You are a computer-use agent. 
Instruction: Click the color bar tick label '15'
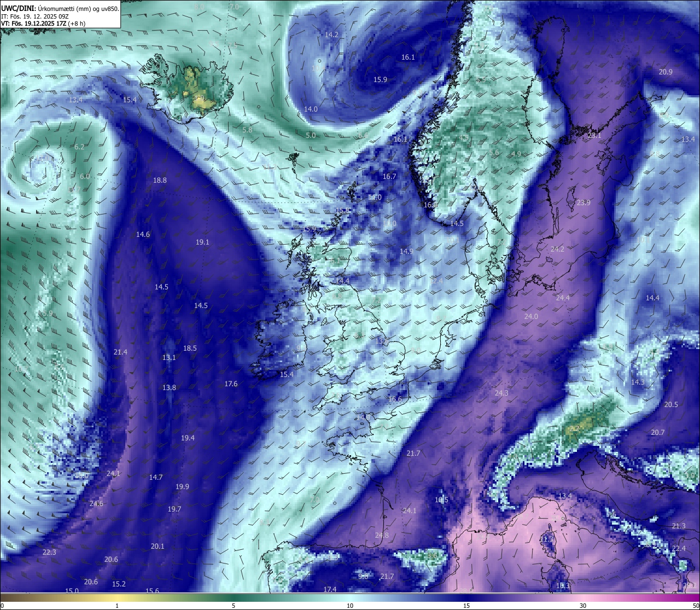pos(466,606)
